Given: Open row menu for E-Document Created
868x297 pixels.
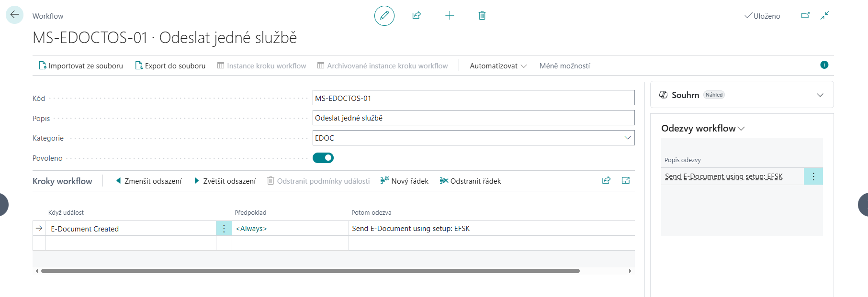Looking at the screenshot, I should (x=224, y=229).
